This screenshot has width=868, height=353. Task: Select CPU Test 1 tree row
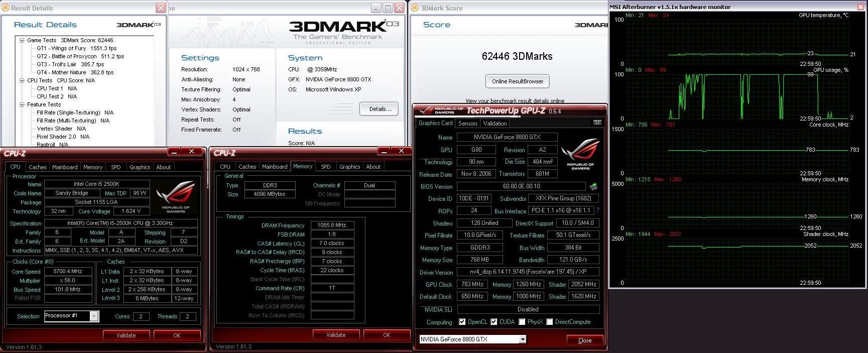click(57, 88)
